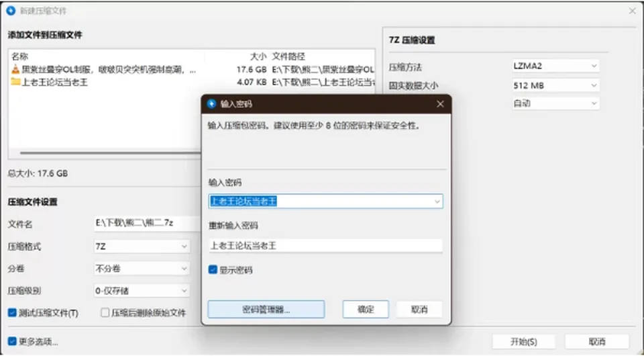The width and height of the screenshot is (644, 356).
Task: Select the 17.6 GB file row
Action: [191, 70]
